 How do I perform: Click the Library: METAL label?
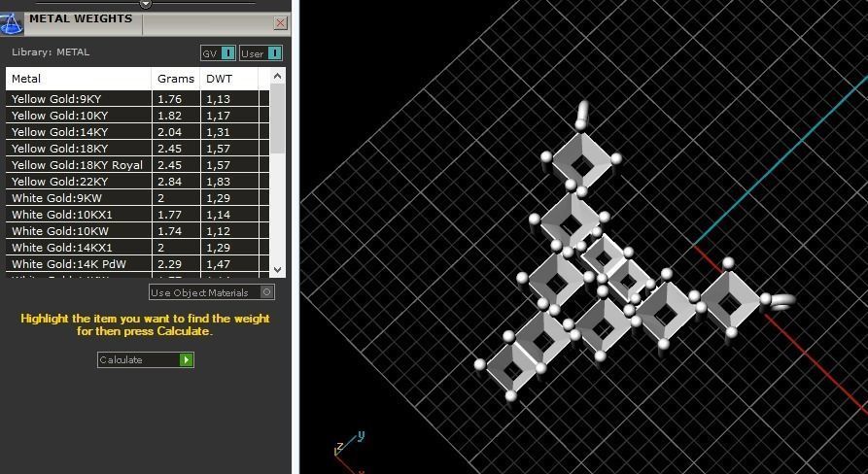tap(51, 52)
